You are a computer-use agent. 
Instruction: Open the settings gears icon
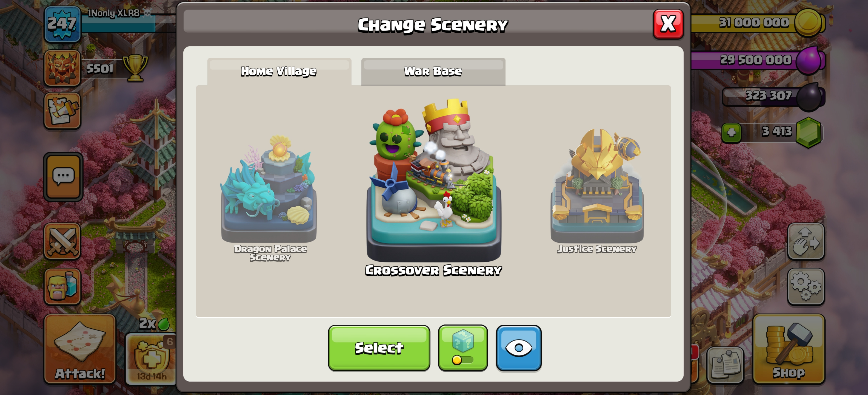click(806, 286)
